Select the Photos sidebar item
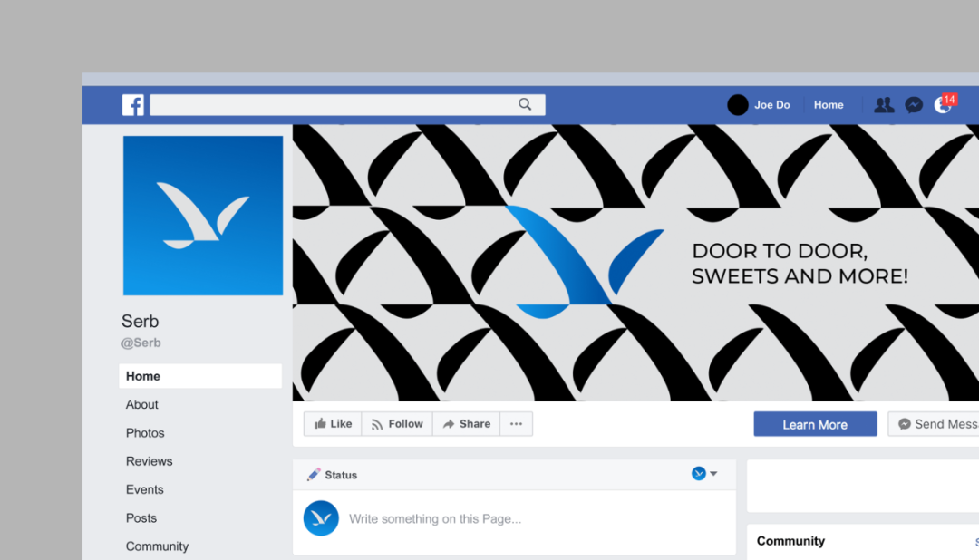979x560 pixels. click(x=145, y=432)
